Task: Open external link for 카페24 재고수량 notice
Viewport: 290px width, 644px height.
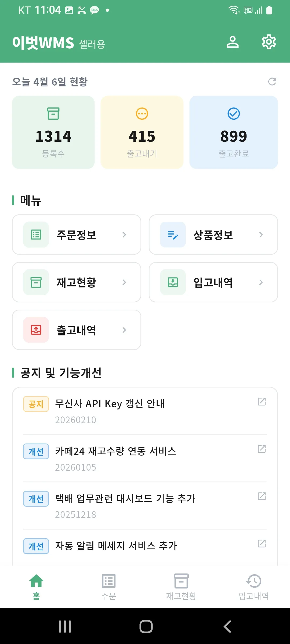Action: pyautogui.click(x=262, y=449)
